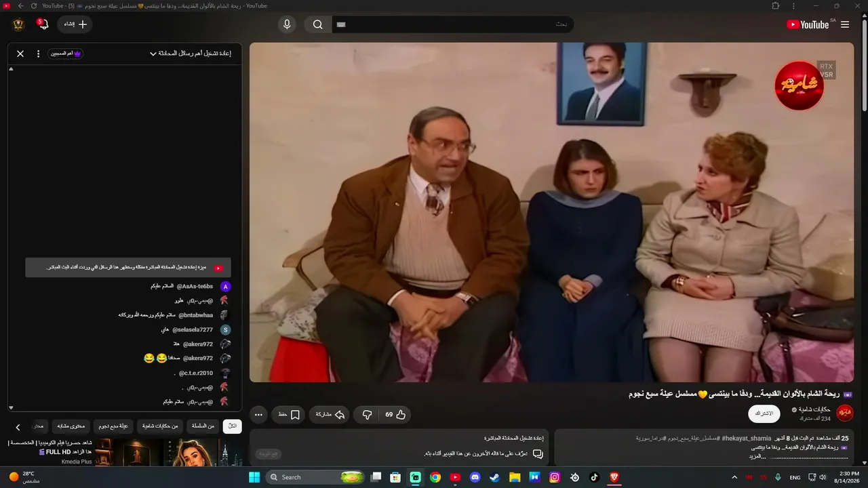
Task: Expand description with المزيد
Action: (757, 456)
